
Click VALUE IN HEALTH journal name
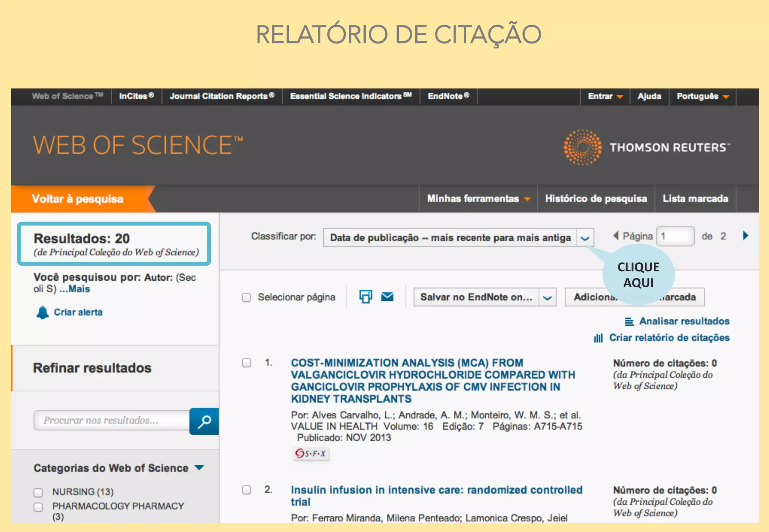tap(334, 427)
